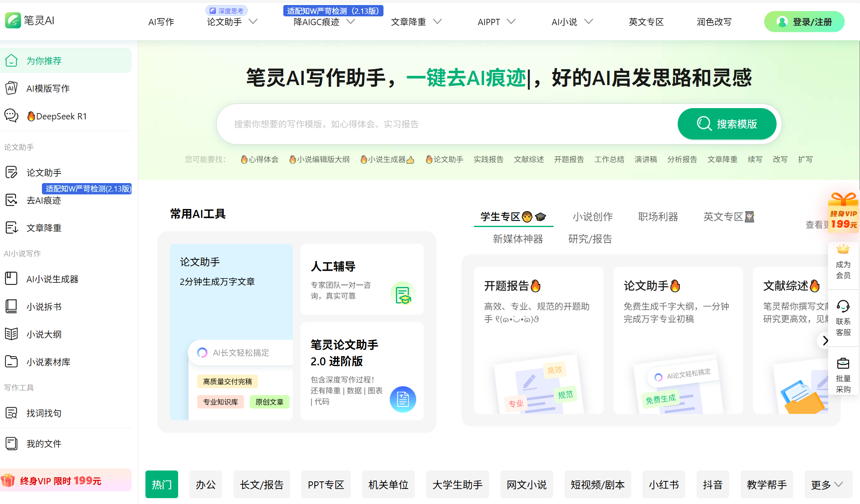Select the 学生专区 tab
860x504 pixels.
(x=513, y=217)
